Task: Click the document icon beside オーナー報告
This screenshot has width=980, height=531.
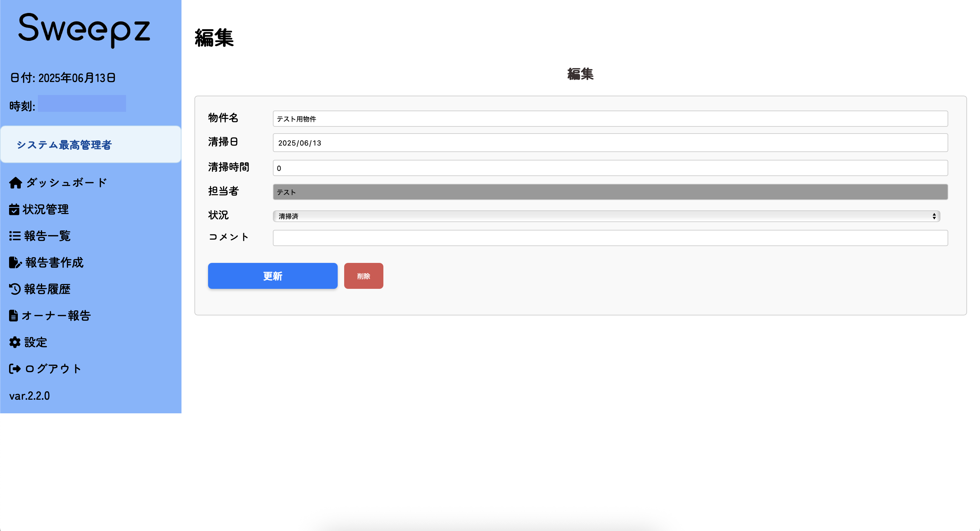Action: 13,315
